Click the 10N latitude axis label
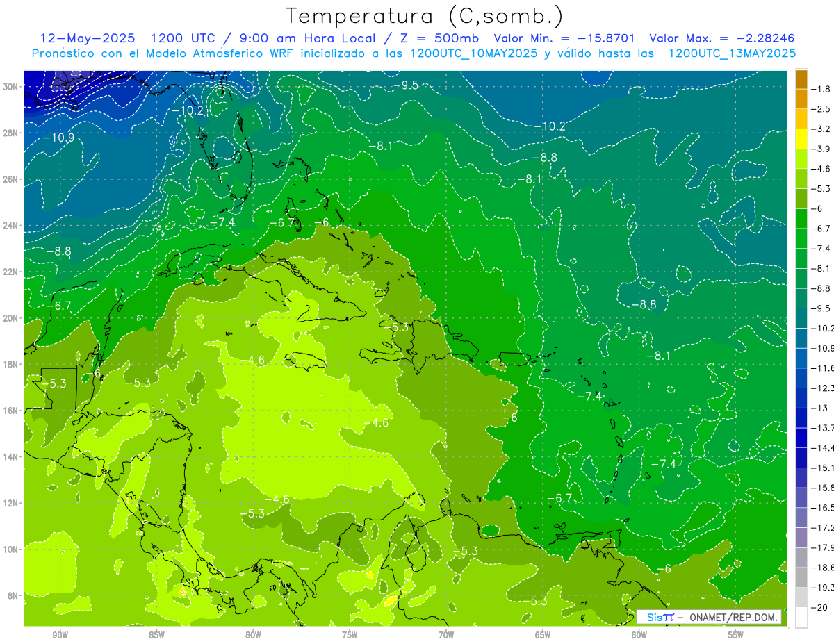This screenshot has height=644, width=834. click(x=12, y=549)
